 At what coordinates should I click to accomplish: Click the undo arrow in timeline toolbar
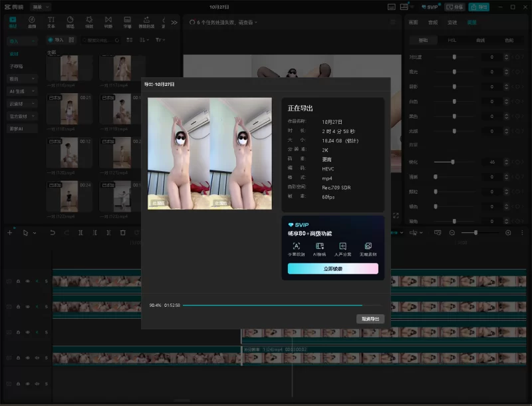[x=53, y=233]
